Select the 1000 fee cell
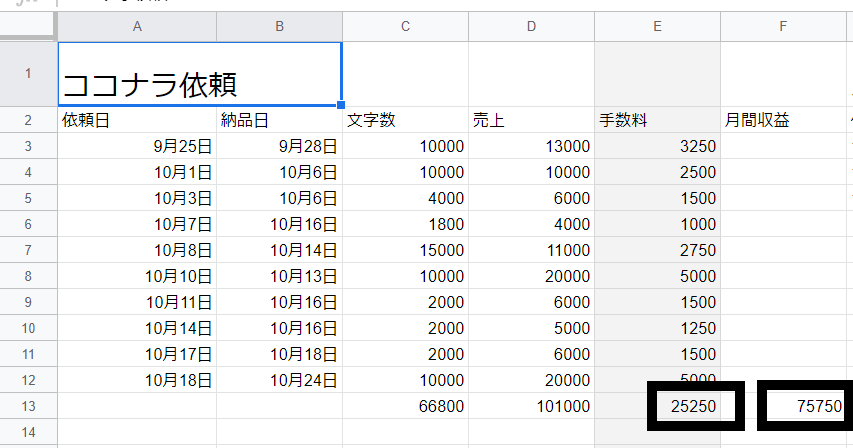853x448 pixels. [x=657, y=224]
